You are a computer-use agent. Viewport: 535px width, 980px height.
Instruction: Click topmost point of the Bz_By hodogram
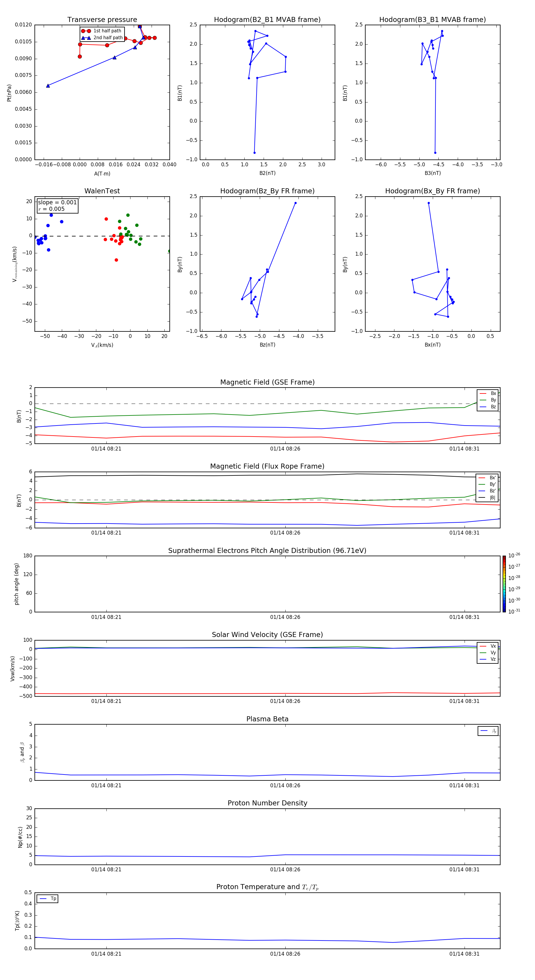(x=295, y=203)
